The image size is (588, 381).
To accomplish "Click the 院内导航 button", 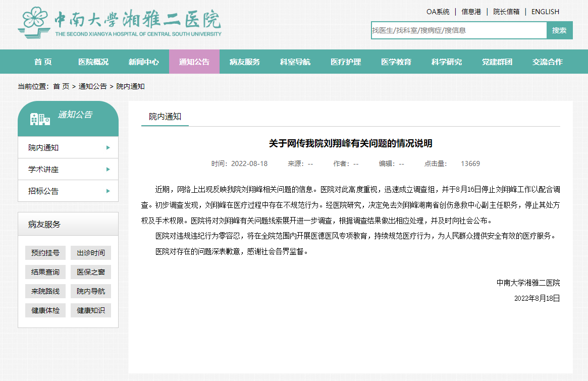I will point(91,291).
